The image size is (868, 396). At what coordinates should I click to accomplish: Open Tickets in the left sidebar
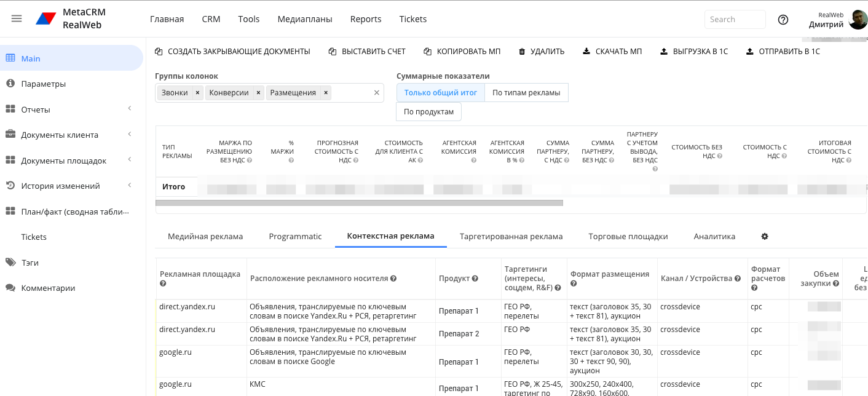pyautogui.click(x=34, y=237)
